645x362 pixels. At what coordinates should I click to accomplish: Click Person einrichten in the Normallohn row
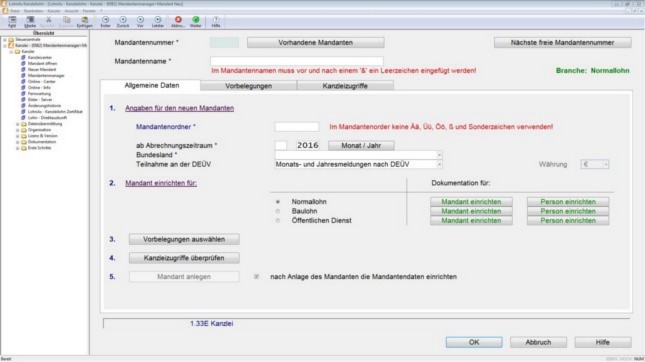coord(568,202)
